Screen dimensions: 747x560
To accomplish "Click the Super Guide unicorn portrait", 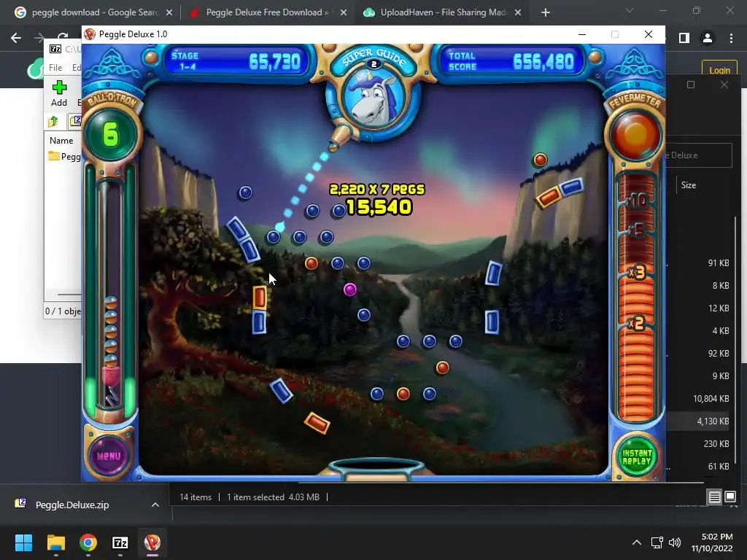I will click(x=374, y=98).
